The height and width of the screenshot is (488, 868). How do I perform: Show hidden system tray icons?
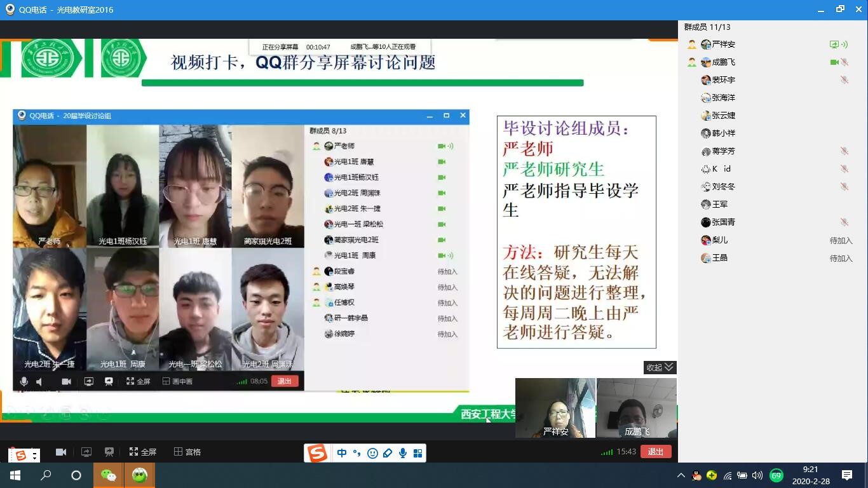click(681, 475)
